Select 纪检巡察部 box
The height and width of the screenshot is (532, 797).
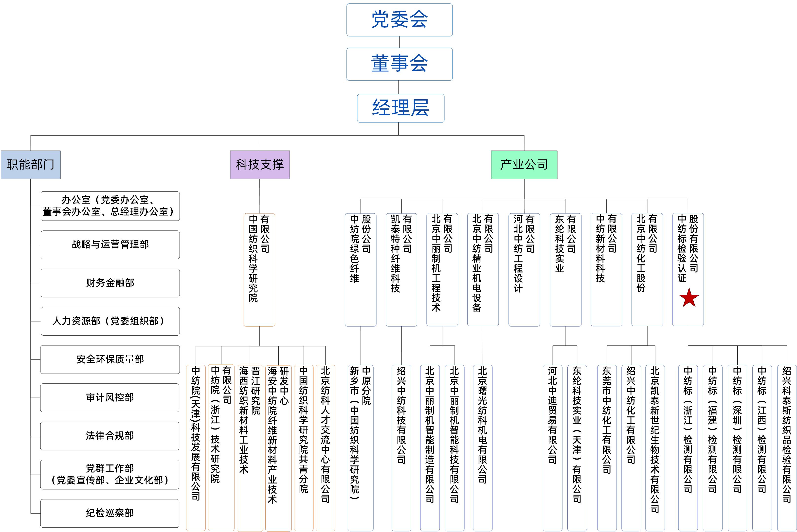(110, 513)
